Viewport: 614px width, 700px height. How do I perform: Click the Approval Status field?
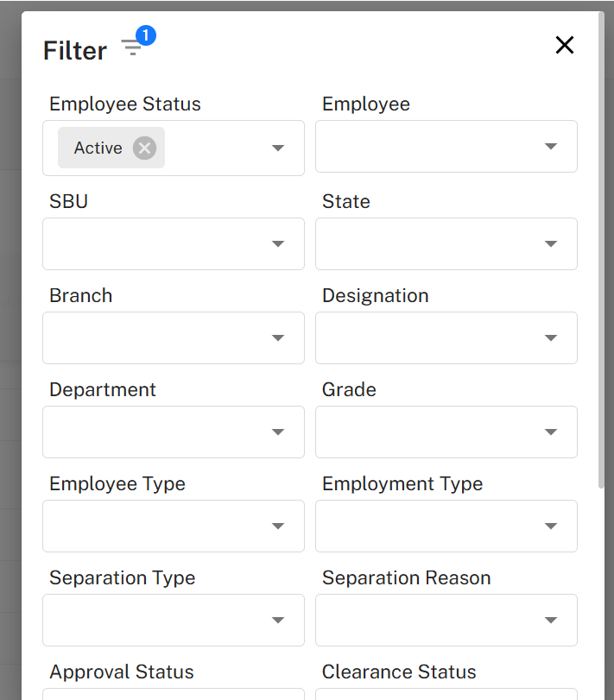[x=173, y=694]
